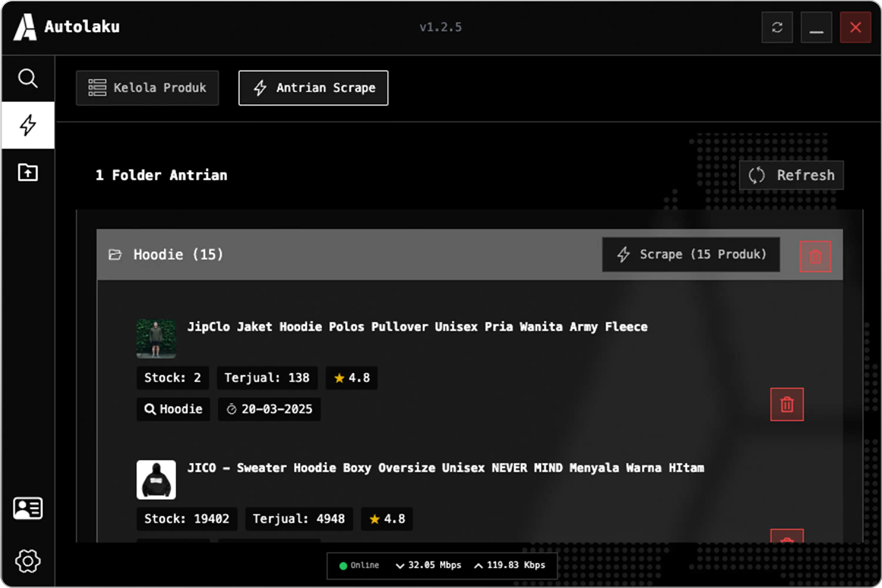The width and height of the screenshot is (882, 588).
Task: Click the reload icon in the title bar
Action: pos(777,27)
